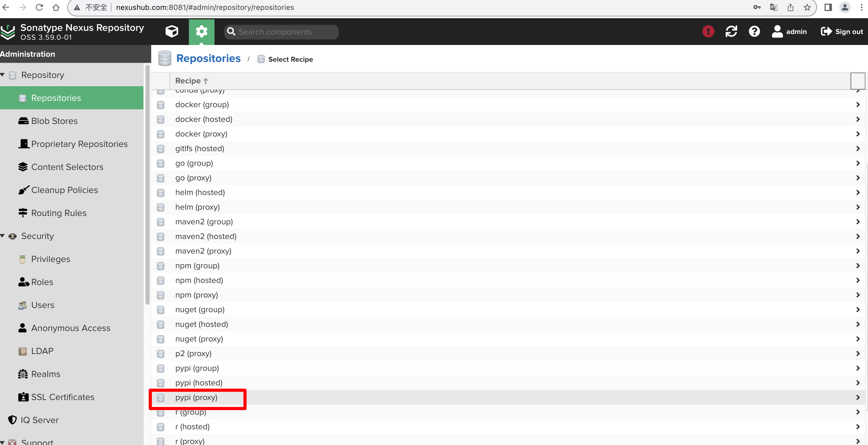The height and width of the screenshot is (445, 868).
Task: Go to browser home page
Action: 56,7
